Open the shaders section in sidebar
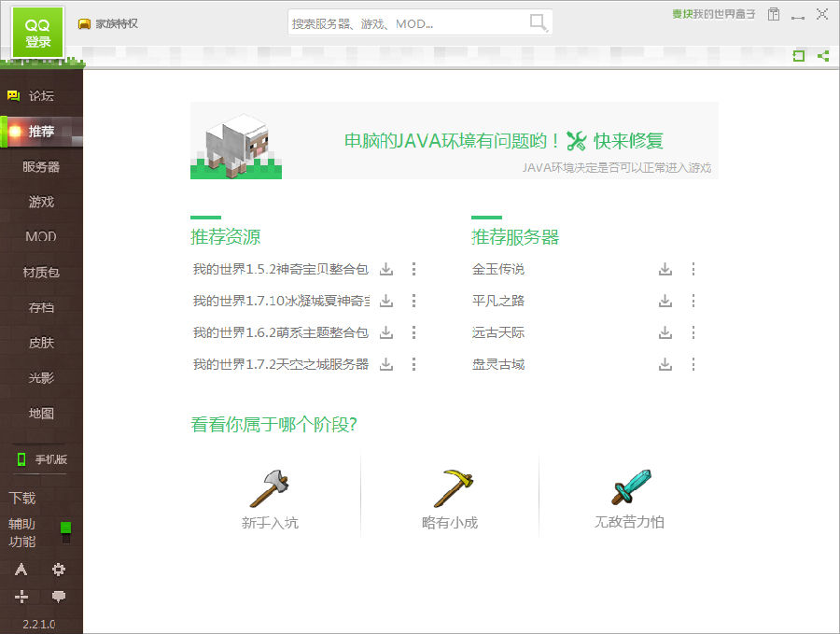 41,378
